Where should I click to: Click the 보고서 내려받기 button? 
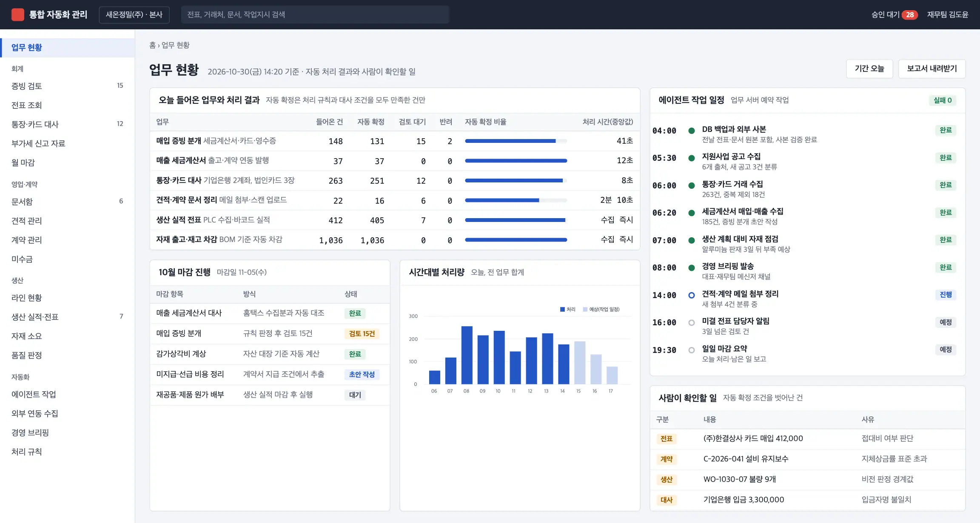pos(932,68)
